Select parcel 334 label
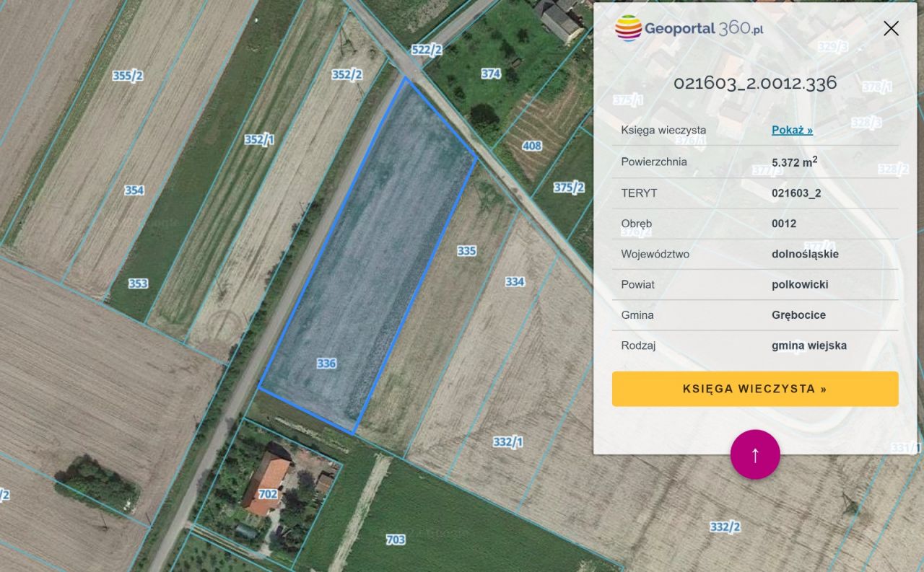The height and width of the screenshot is (572, 924). pos(515,281)
